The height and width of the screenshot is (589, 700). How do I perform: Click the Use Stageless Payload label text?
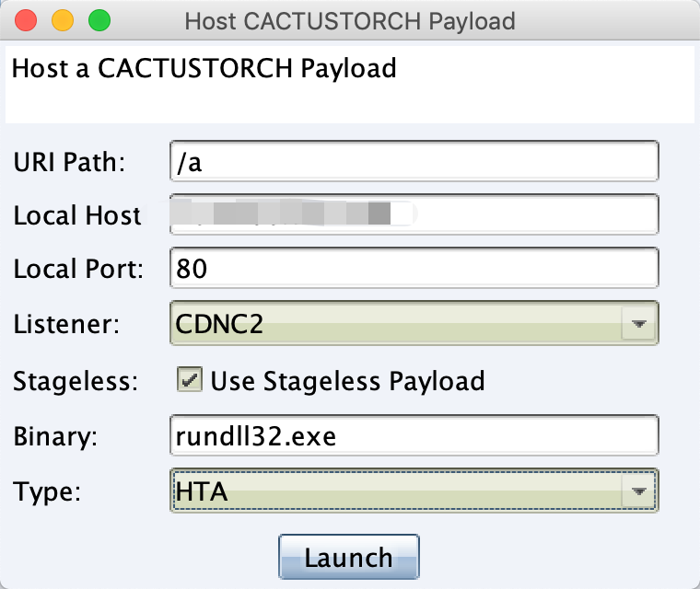pos(347,381)
